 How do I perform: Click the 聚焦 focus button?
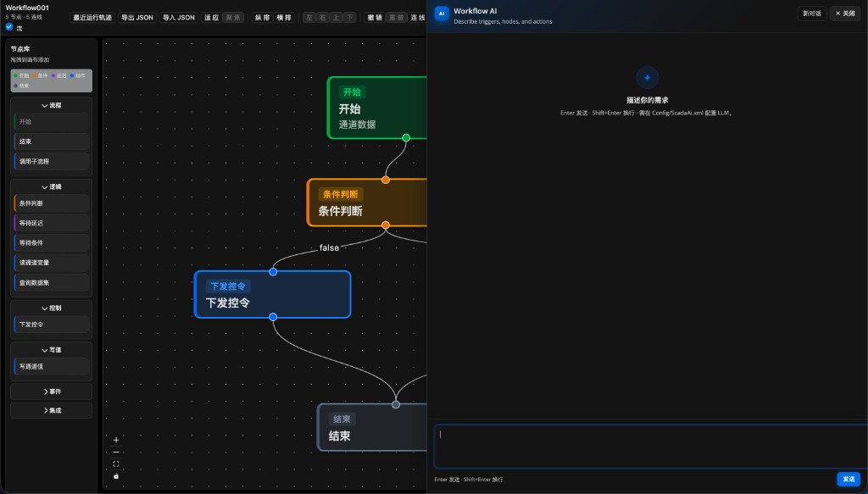(233, 18)
